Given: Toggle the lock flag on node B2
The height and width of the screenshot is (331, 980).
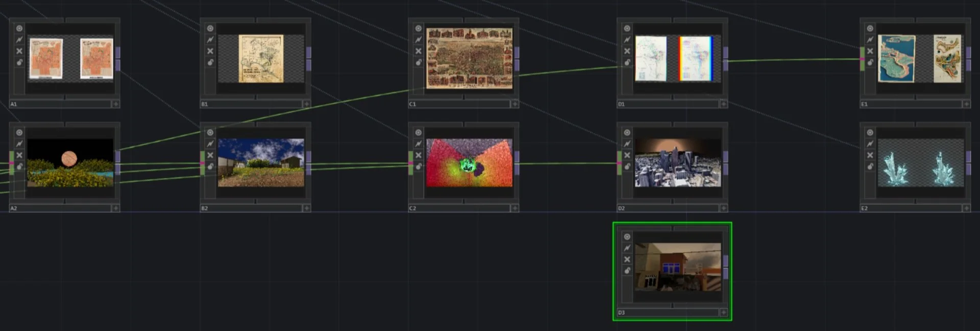Looking at the screenshot, I should coord(210,167).
